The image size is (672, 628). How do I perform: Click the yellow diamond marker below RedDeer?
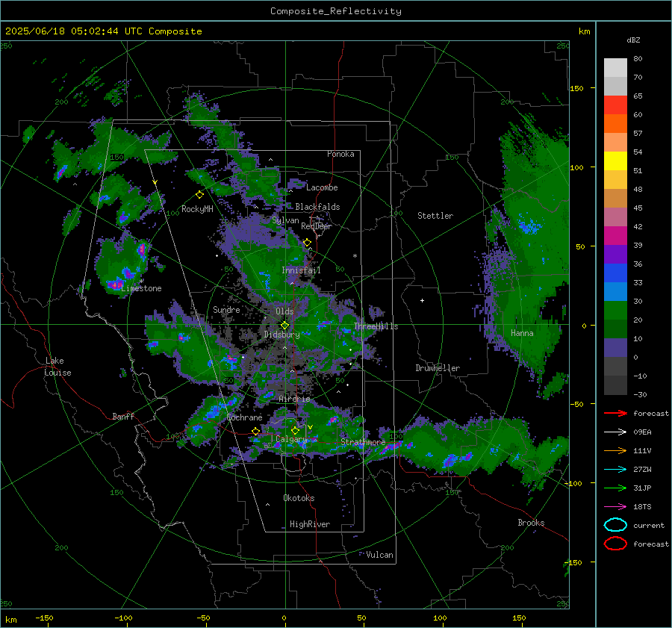pyautogui.click(x=307, y=243)
